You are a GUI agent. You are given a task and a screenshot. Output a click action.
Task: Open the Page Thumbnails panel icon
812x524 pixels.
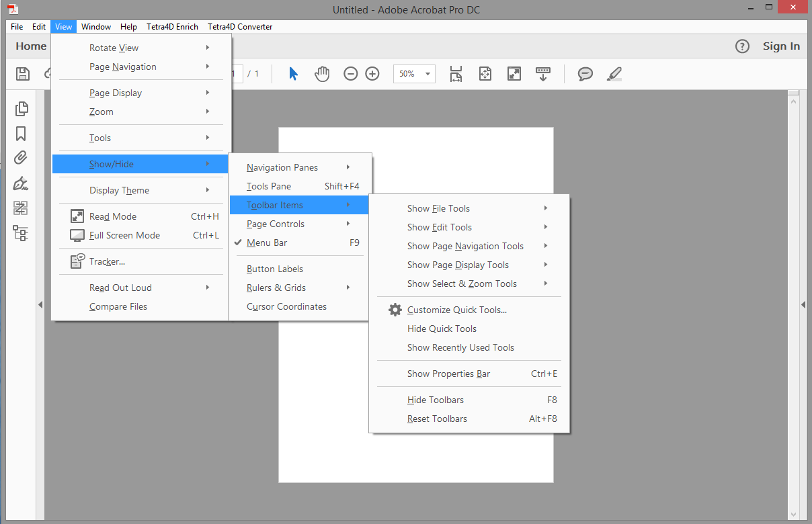(x=21, y=108)
